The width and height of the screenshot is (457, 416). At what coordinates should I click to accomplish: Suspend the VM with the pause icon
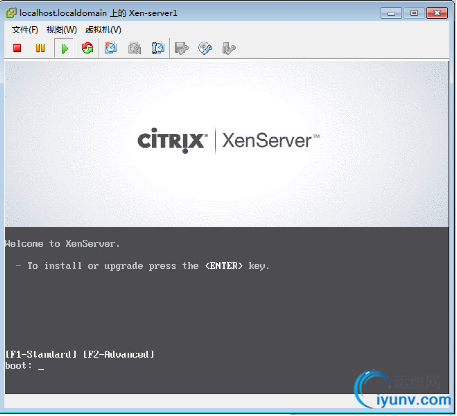40,48
